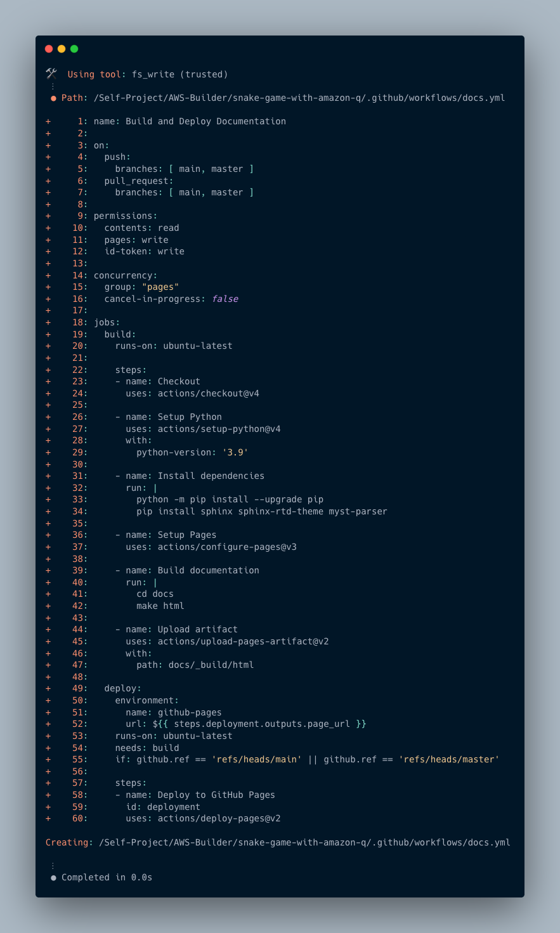
Task: Click 'refs/heads/master' string on line 55
Action: coord(449,759)
